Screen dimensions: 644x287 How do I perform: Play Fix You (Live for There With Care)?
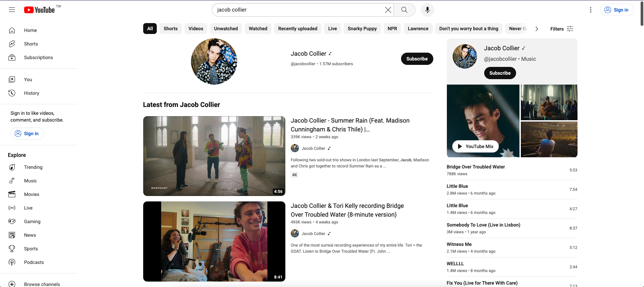click(512, 283)
